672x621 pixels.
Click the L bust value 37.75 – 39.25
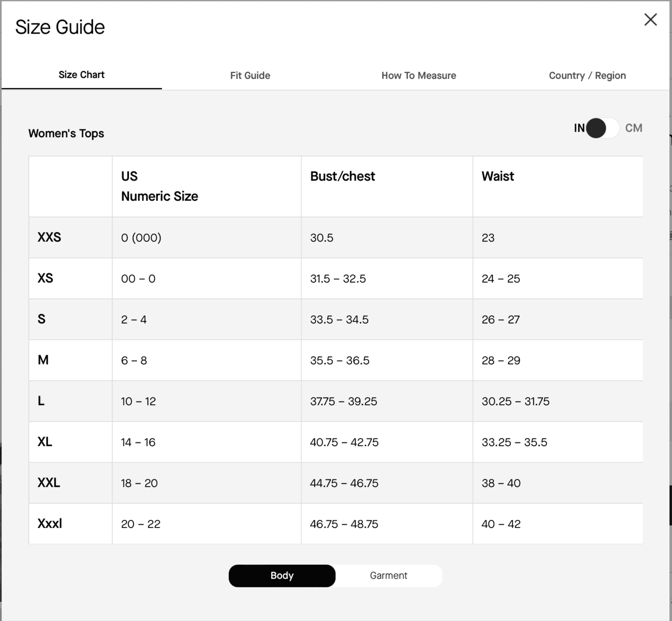pyautogui.click(x=344, y=402)
